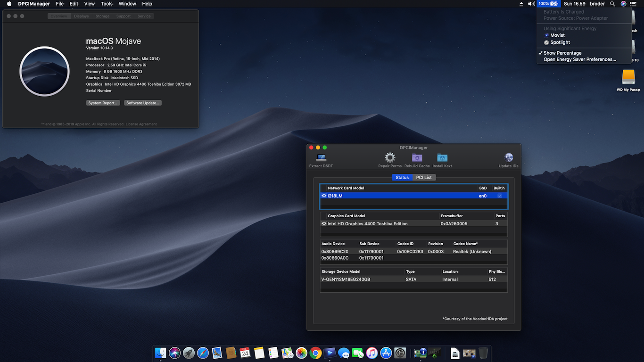This screenshot has height=362, width=644.
Task: Click the System Report button
Action: pyautogui.click(x=103, y=103)
